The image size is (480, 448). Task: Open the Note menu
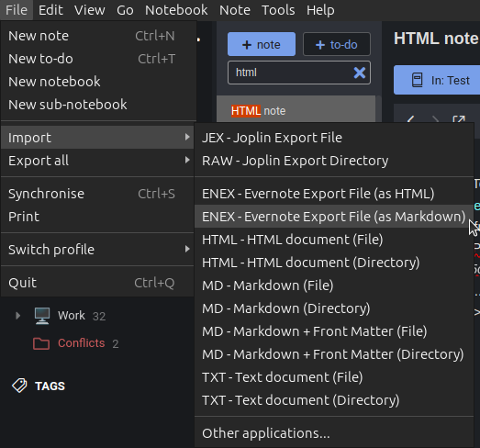point(235,10)
